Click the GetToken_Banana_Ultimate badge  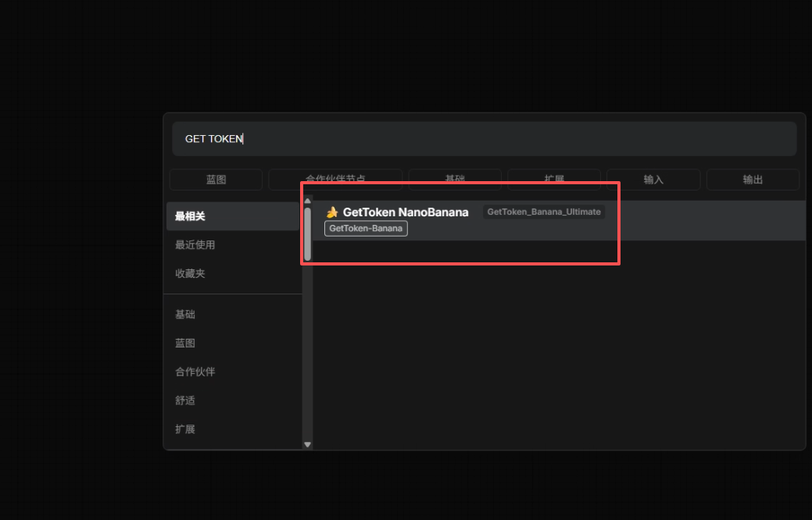coord(544,212)
